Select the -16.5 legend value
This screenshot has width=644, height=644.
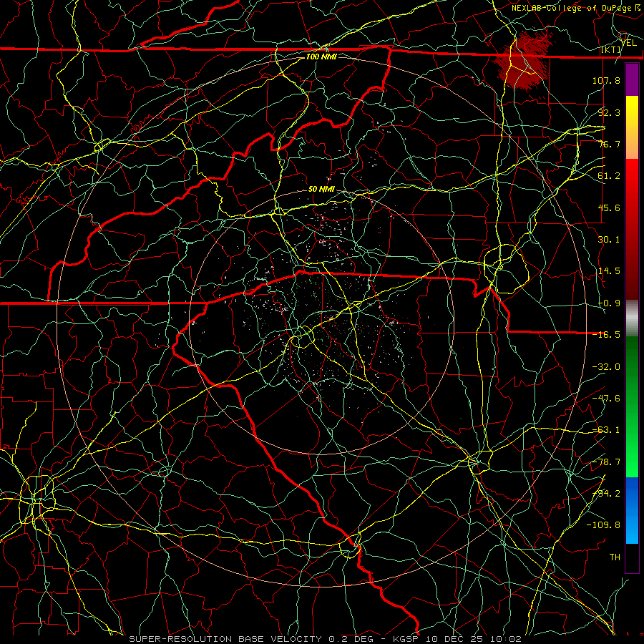(x=606, y=335)
